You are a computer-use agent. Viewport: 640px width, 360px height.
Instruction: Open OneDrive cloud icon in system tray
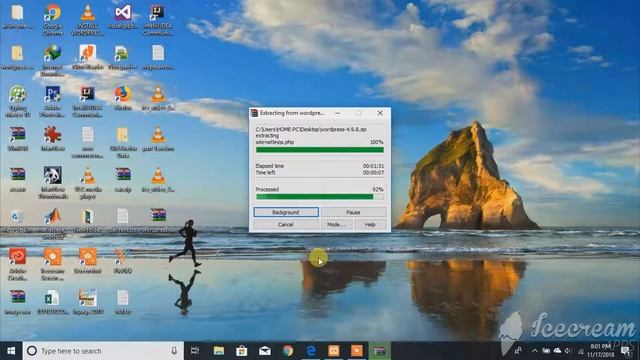point(557,351)
